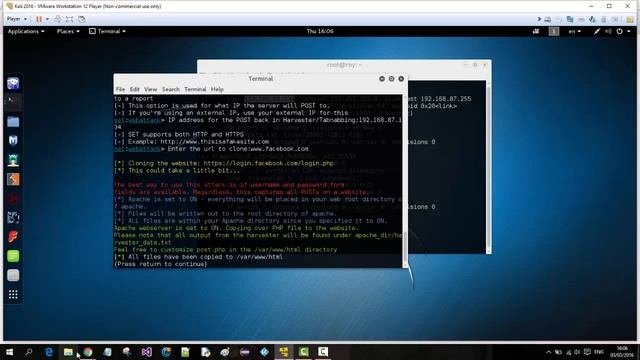The height and width of the screenshot is (360, 640).
Task: Open the Edit menu in Terminal window
Action: click(135, 89)
